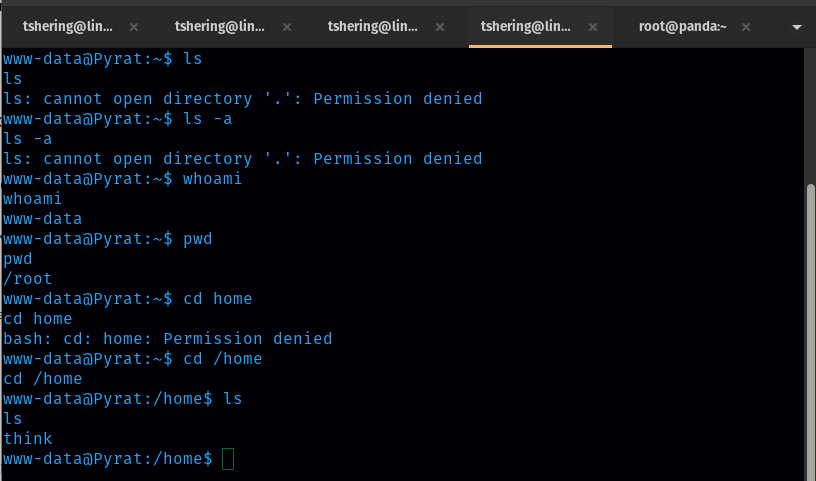Switch to the first tshering@lin tab
Viewport: 816px width, 481px height.
coord(63,27)
